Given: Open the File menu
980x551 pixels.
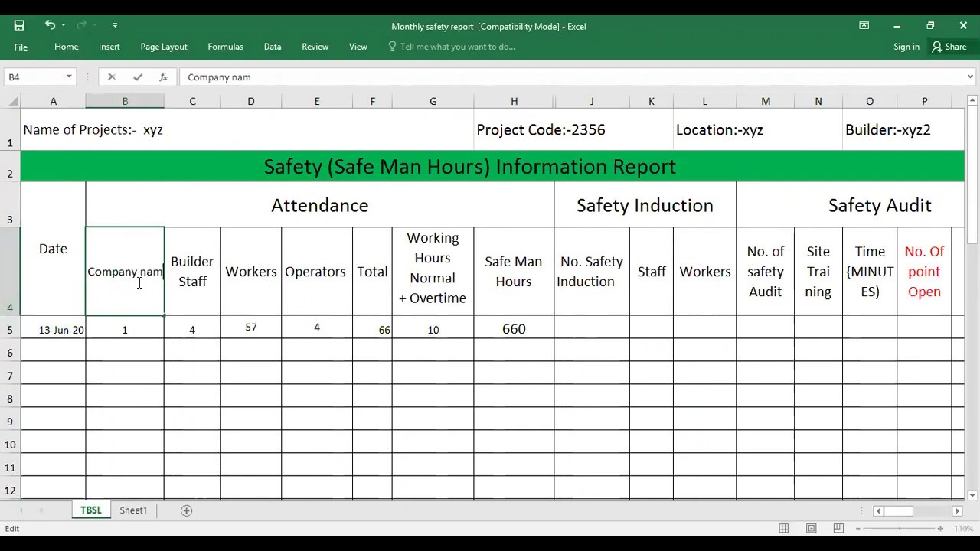Looking at the screenshot, I should (21, 47).
